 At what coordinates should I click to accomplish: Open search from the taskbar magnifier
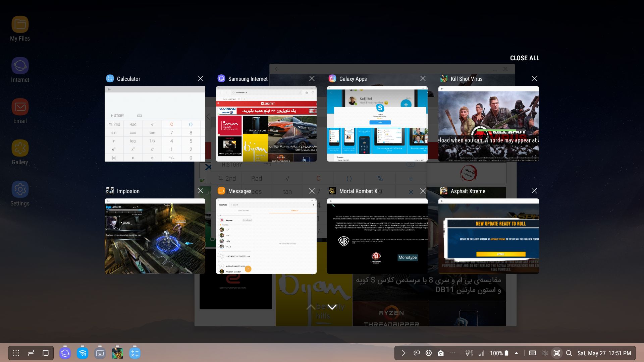coord(569,353)
